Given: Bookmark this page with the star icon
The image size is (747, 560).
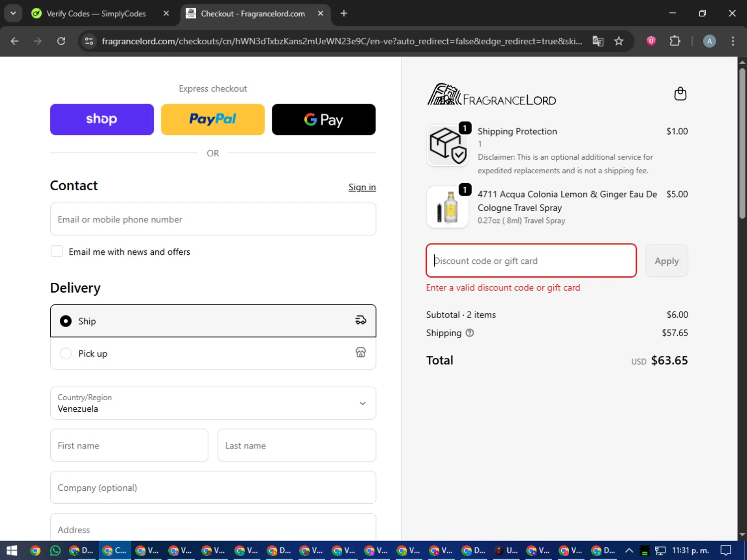Looking at the screenshot, I should point(619,41).
